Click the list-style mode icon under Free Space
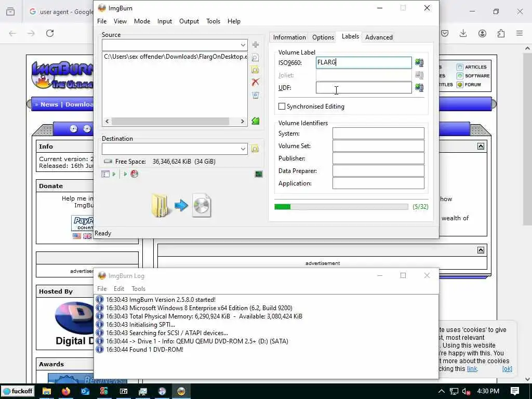This screenshot has height=399, width=532. [105, 174]
